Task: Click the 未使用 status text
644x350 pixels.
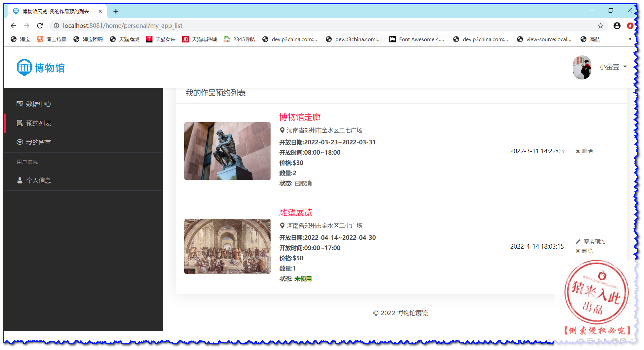Action: [303, 279]
